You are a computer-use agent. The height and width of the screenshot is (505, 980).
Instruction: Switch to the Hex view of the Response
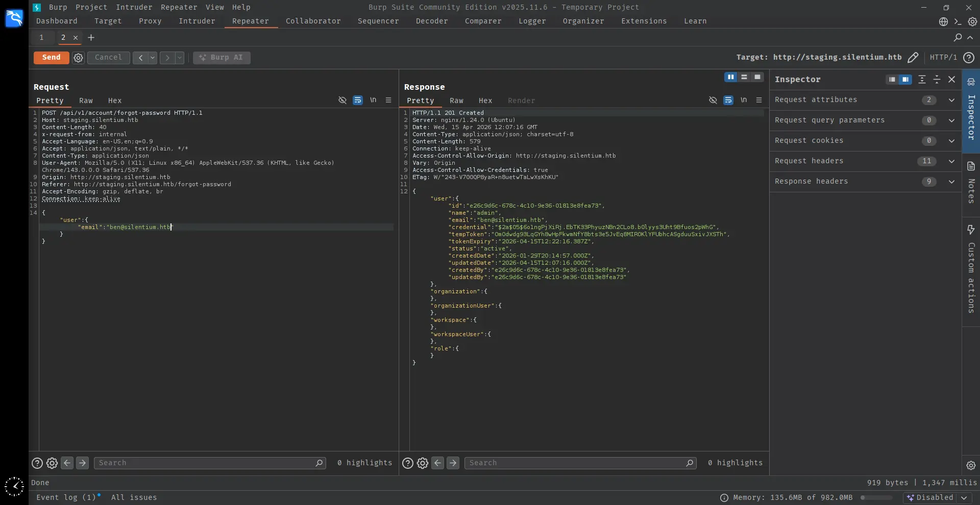point(485,100)
